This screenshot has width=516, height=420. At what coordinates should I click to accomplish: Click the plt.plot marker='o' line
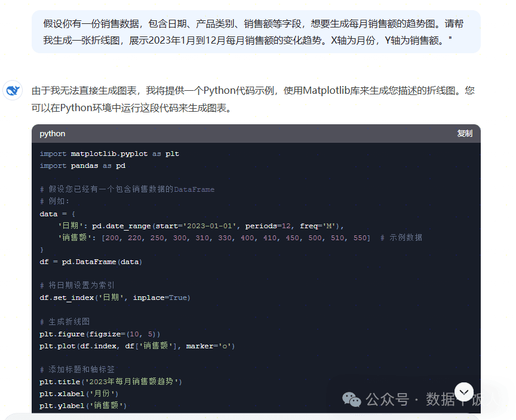pos(137,346)
